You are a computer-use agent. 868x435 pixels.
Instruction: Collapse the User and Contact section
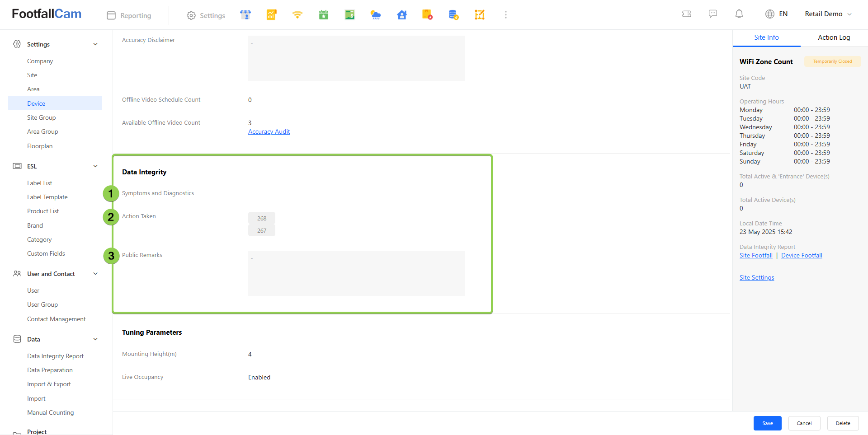pos(95,274)
